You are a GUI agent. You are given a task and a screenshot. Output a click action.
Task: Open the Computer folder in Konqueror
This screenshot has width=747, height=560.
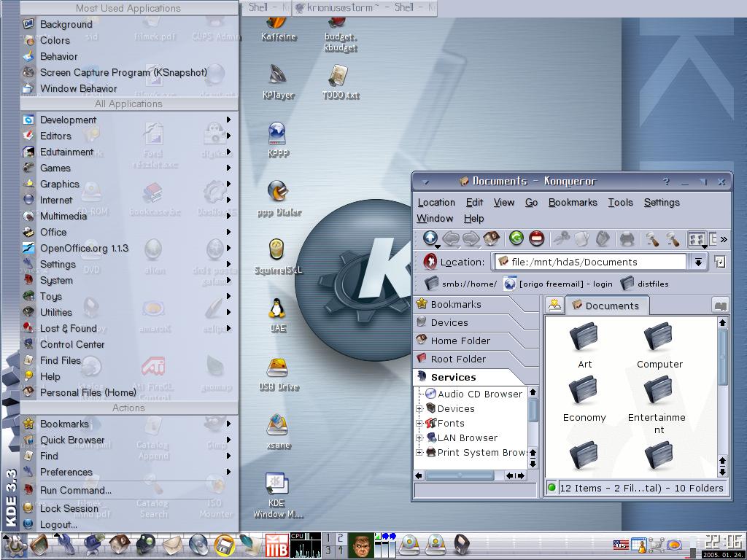(x=659, y=346)
